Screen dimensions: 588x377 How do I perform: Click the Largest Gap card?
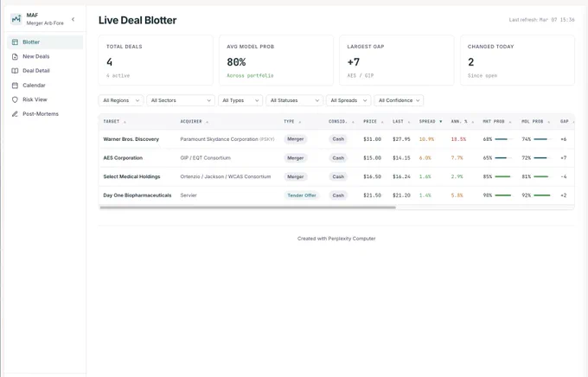point(397,61)
